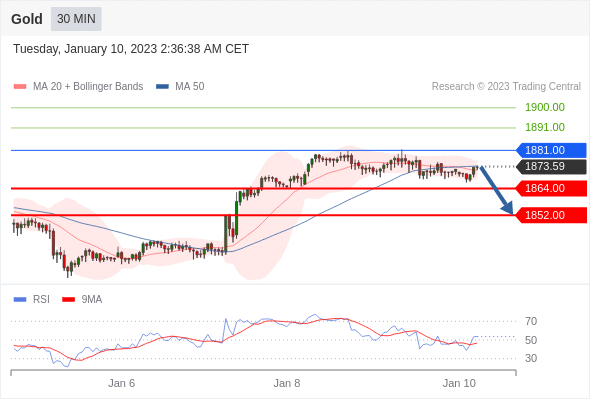590x400 pixels.
Task: Click the blue RSI legend swatch
Action: tap(20, 300)
